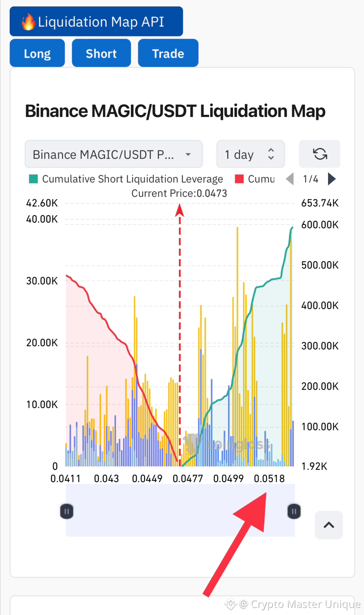Click the fire icon in API button
The image size is (364, 615).
pyautogui.click(x=29, y=22)
